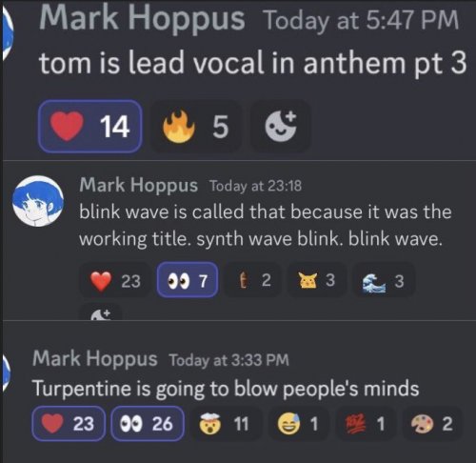Image resolution: width=476 pixels, height=463 pixels.
Task: Toggle eyes reaction showing 7
Action: pos(188,280)
